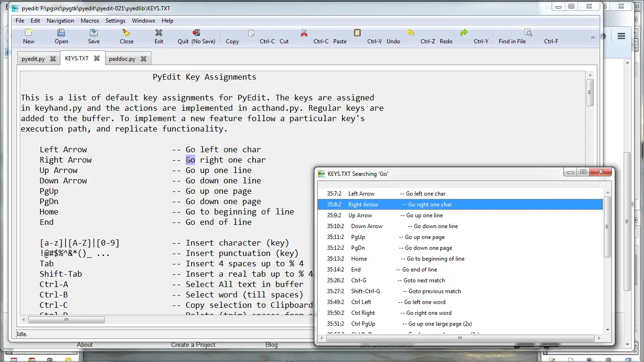This screenshot has width=644, height=362.
Task: Click 'PyEdit Key Assignments' heading in editor
Action: click(x=205, y=77)
